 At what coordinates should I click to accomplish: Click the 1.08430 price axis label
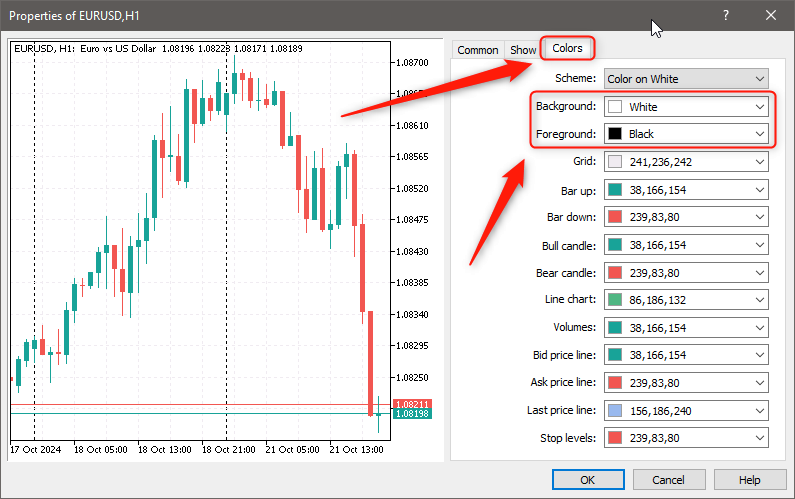pos(412,252)
